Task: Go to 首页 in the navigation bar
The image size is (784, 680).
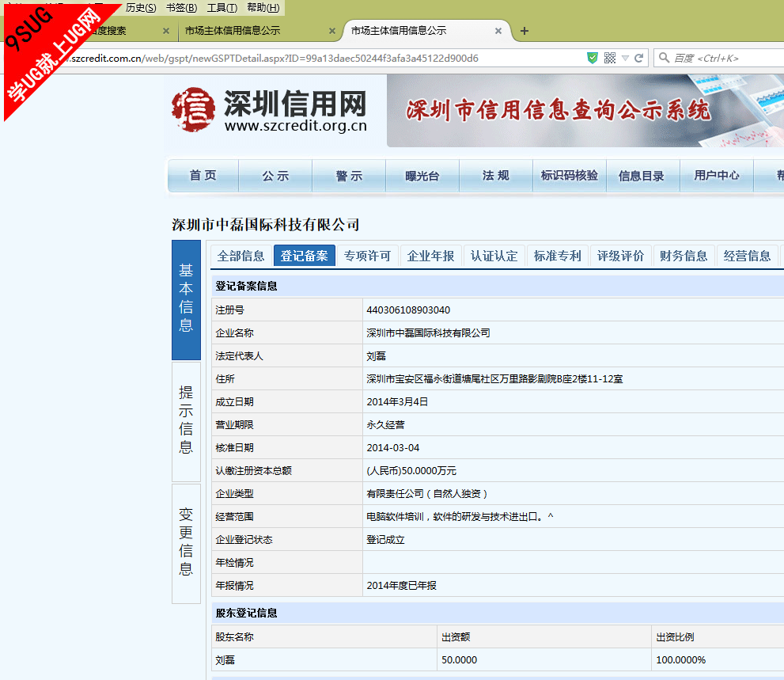Action: pyautogui.click(x=203, y=176)
